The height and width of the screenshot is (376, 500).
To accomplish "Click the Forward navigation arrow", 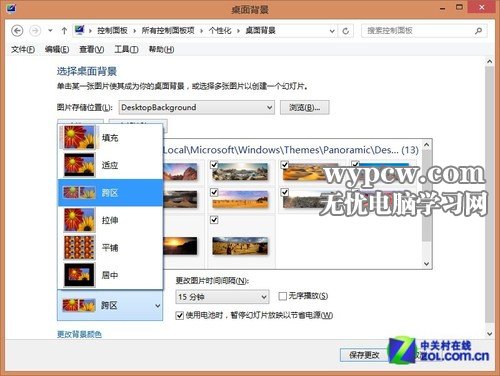I will tap(35, 31).
